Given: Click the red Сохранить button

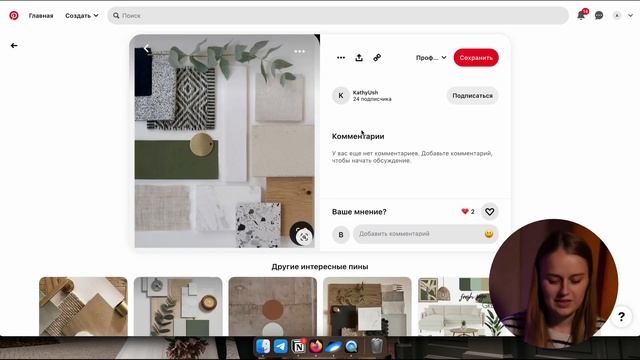Looking at the screenshot, I should (476, 58).
